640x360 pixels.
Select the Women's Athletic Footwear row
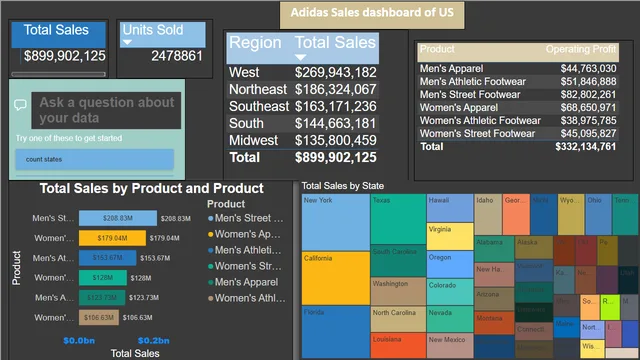pos(518,121)
